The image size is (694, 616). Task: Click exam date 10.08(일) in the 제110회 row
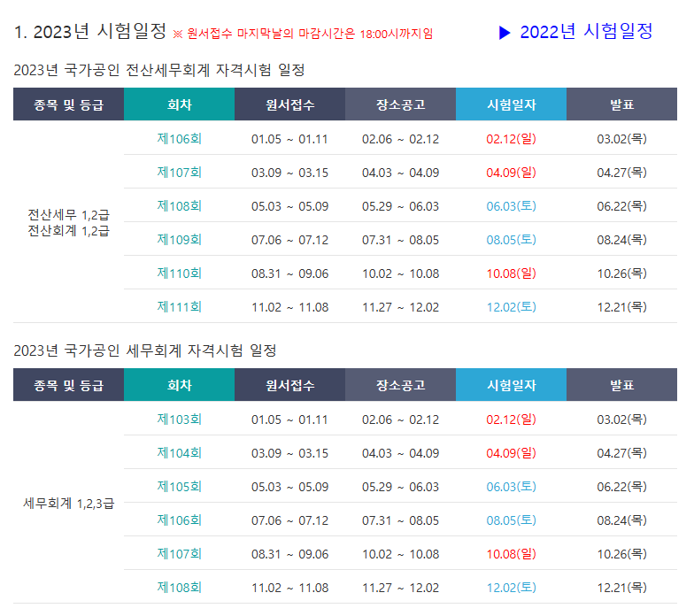(x=512, y=273)
